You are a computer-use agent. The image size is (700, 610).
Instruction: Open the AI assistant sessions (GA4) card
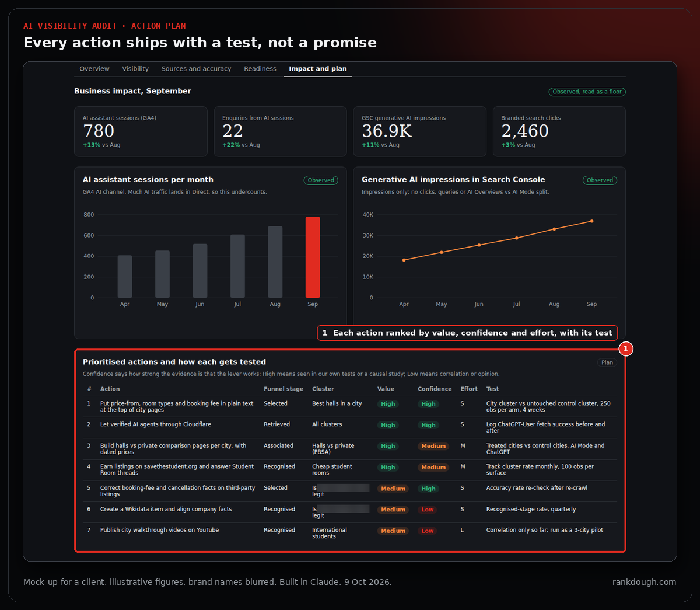pyautogui.click(x=141, y=131)
